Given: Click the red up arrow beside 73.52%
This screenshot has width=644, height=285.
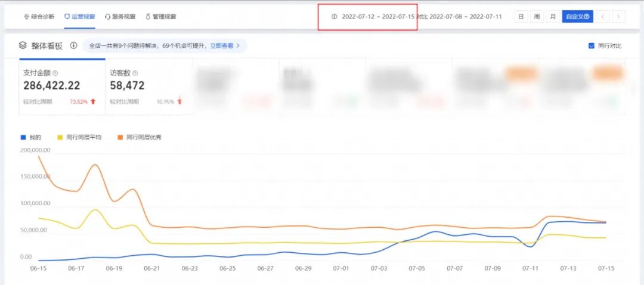Looking at the screenshot, I should [93, 102].
